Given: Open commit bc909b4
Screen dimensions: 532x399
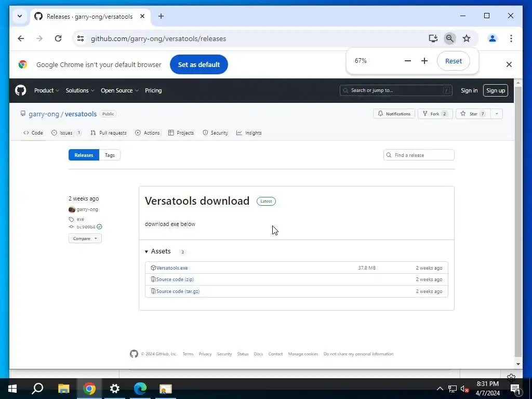Looking at the screenshot, I should point(86,227).
